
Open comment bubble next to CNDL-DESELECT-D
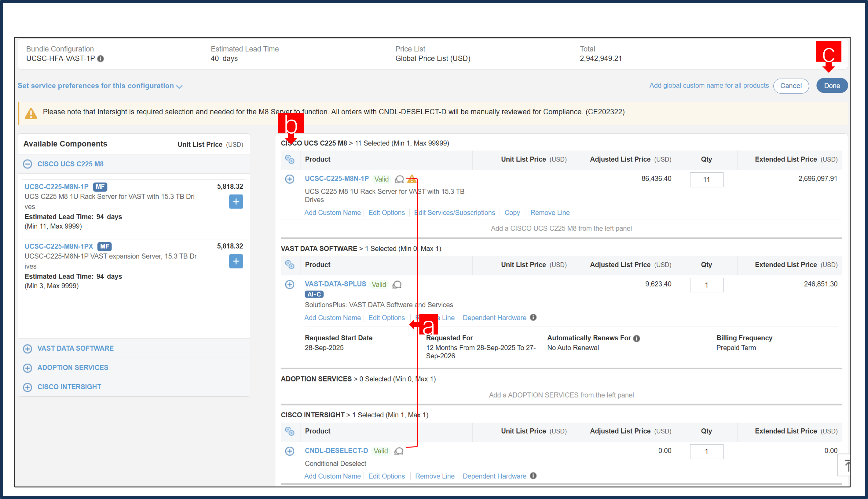point(398,451)
